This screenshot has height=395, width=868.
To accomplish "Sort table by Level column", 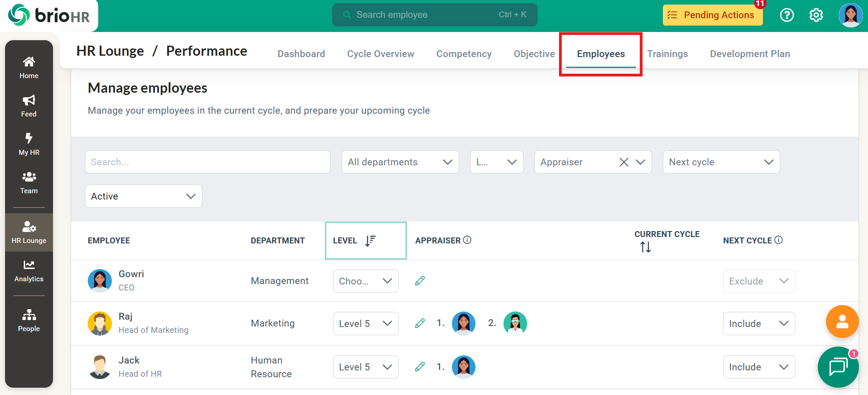I will coord(370,241).
